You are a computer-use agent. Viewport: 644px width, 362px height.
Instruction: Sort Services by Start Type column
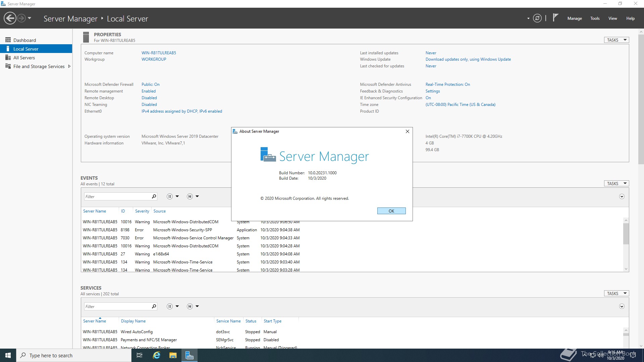[x=272, y=321]
